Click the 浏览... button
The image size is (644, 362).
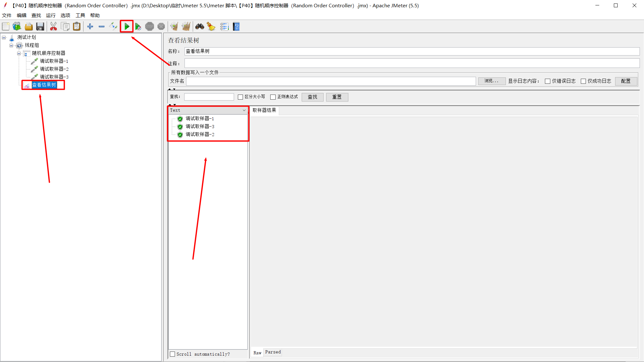click(492, 81)
